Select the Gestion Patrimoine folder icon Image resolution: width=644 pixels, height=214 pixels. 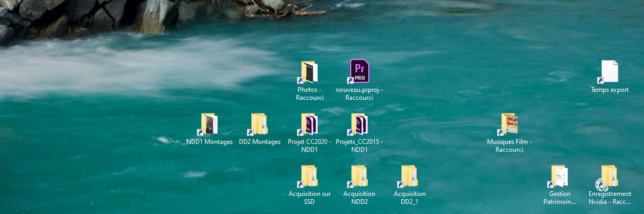click(559, 176)
